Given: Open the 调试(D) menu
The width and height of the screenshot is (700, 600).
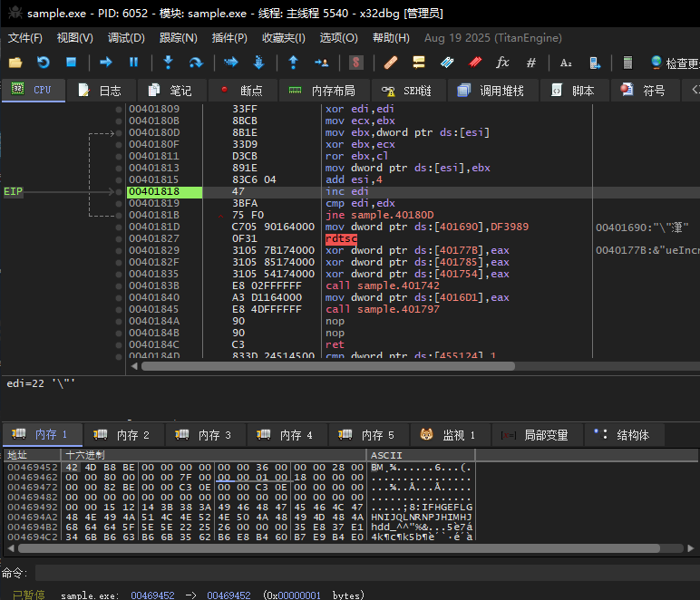Looking at the screenshot, I should pos(126,38).
